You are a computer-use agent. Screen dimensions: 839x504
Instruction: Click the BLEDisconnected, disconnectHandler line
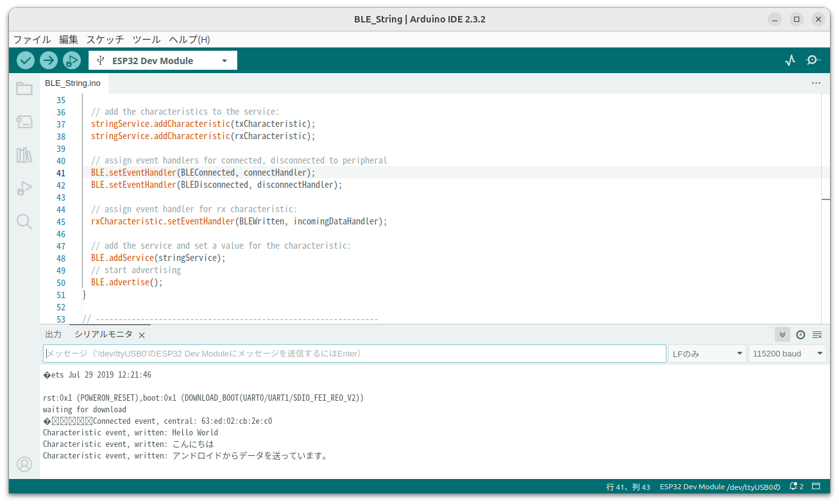(217, 185)
